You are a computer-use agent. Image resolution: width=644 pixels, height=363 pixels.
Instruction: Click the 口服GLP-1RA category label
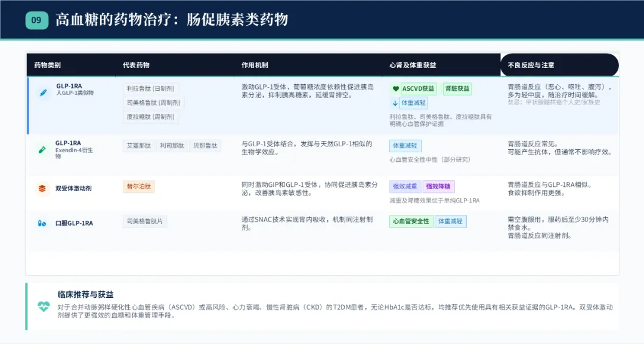[74, 223]
